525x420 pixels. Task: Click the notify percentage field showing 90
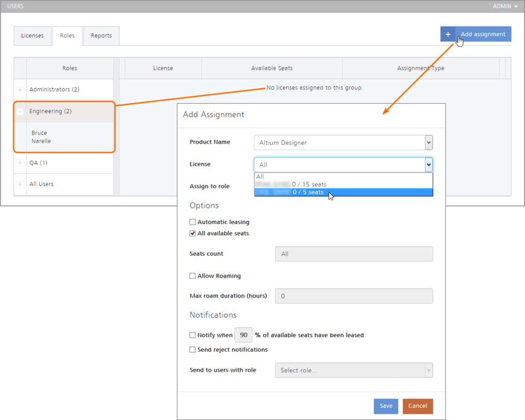click(243, 335)
